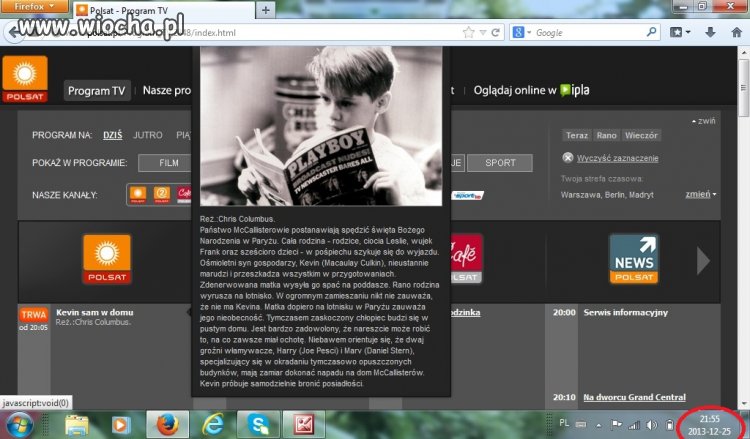This screenshot has height=439, width=750.
Task: Open the Windows Start menu
Action: pyautogui.click(x=18, y=425)
